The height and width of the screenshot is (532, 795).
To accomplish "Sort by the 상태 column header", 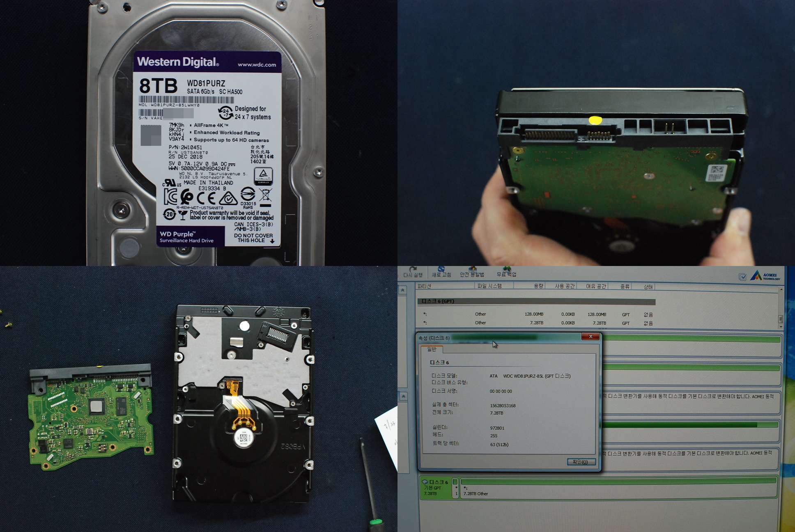I will (x=644, y=287).
